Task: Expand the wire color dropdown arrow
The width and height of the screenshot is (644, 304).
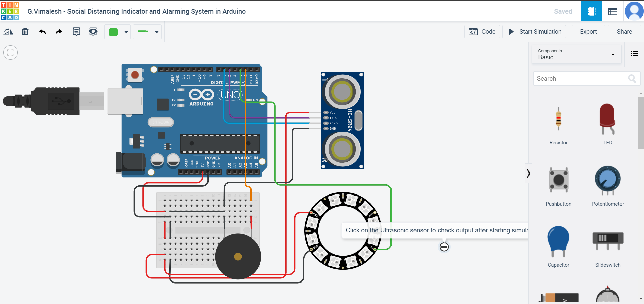Action: 126,32
